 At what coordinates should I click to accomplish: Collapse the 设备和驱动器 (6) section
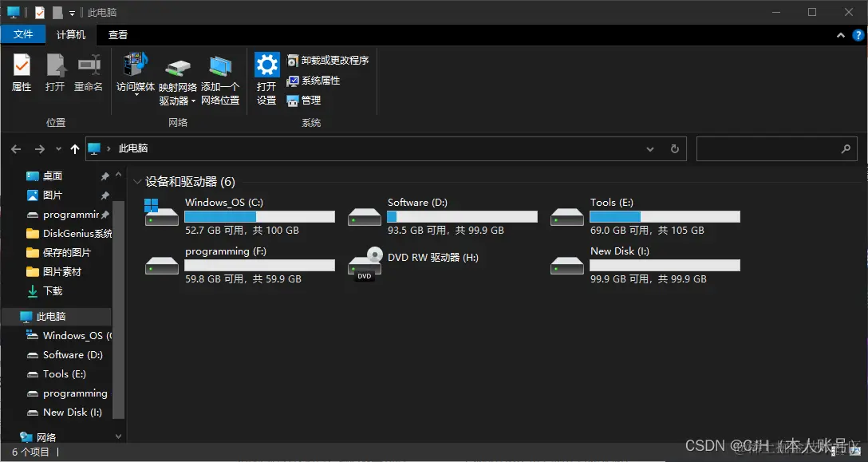pyautogui.click(x=137, y=181)
